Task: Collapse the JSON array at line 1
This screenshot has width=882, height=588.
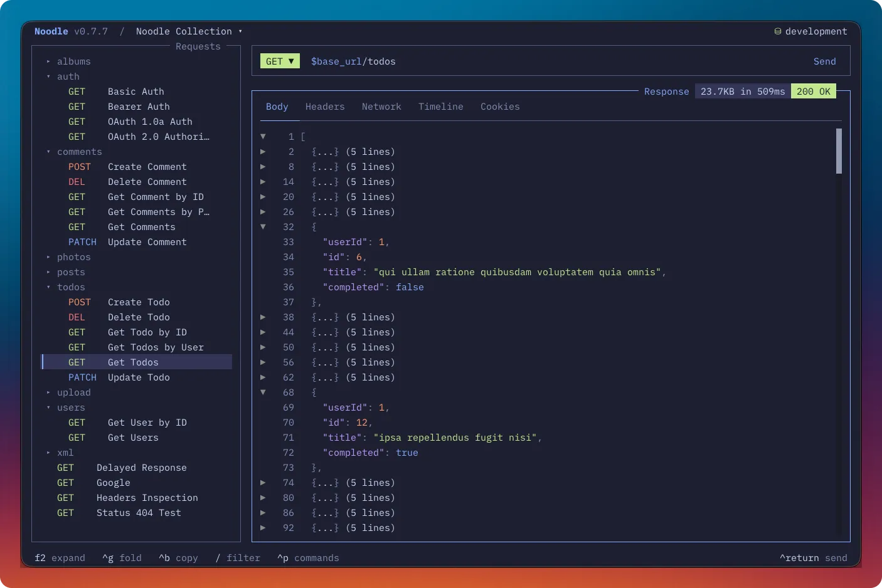Action: 263,137
